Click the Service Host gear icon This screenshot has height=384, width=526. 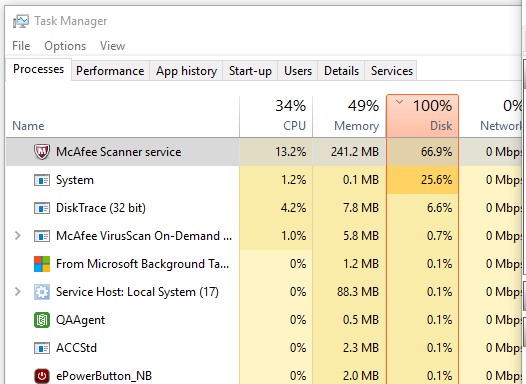pyautogui.click(x=42, y=292)
